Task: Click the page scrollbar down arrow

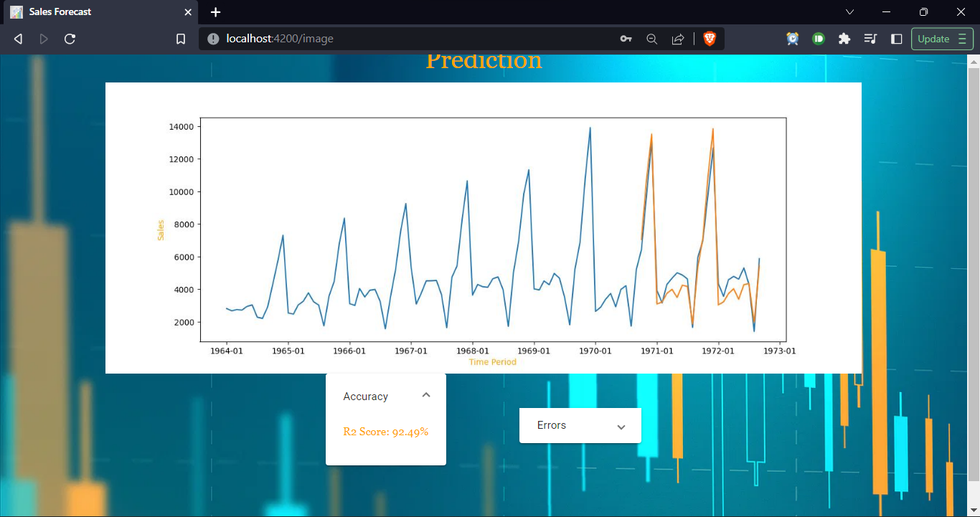Action: coord(974,510)
